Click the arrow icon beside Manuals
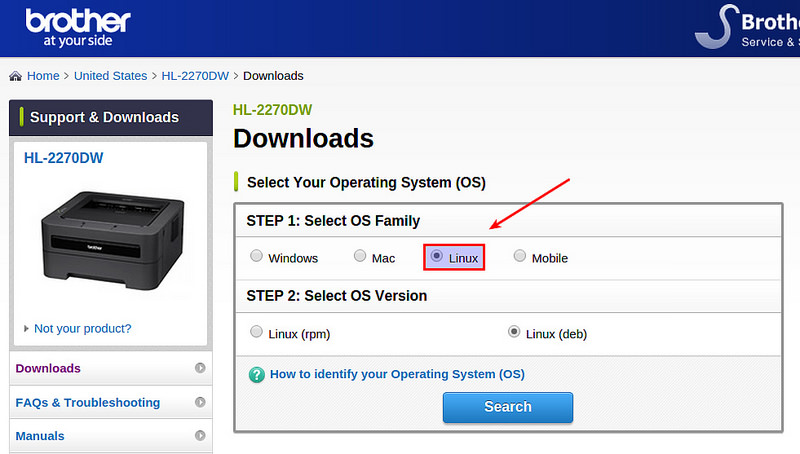The image size is (800, 454). pyautogui.click(x=200, y=436)
